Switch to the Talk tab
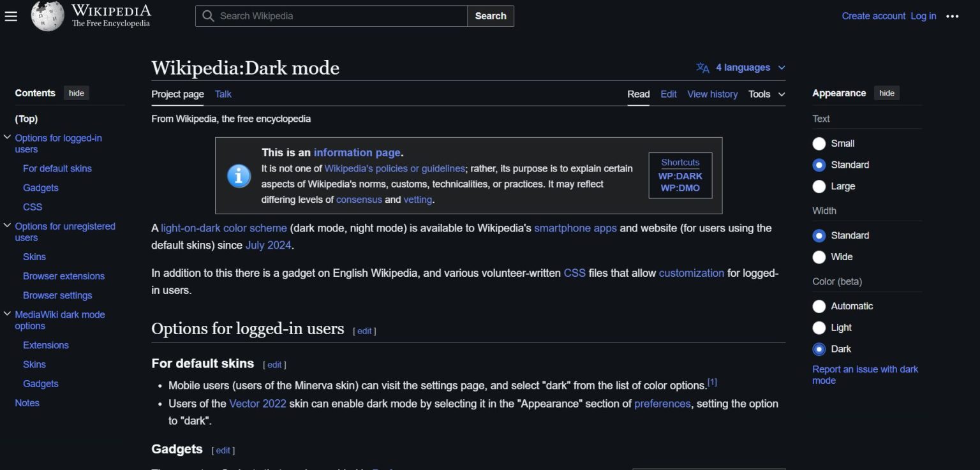Image resolution: width=980 pixels, height=470 pixels. (223, 94)
